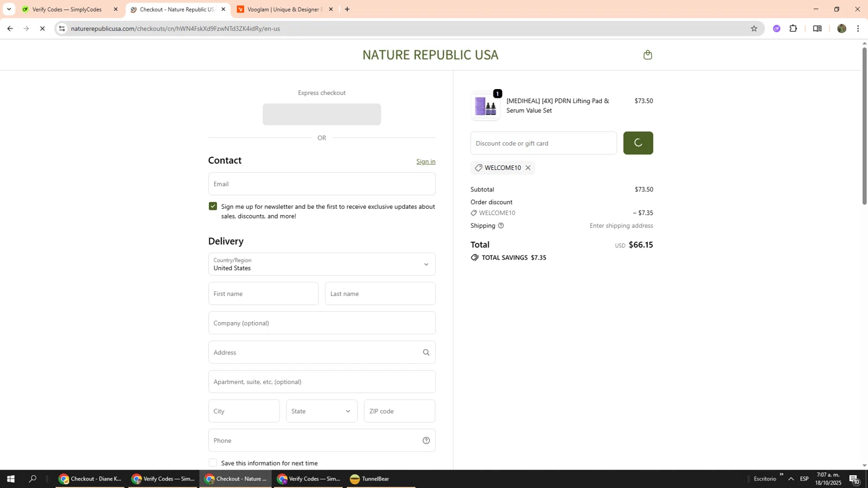Open the notification center icon
868x488 pixels.
(855, 479)
